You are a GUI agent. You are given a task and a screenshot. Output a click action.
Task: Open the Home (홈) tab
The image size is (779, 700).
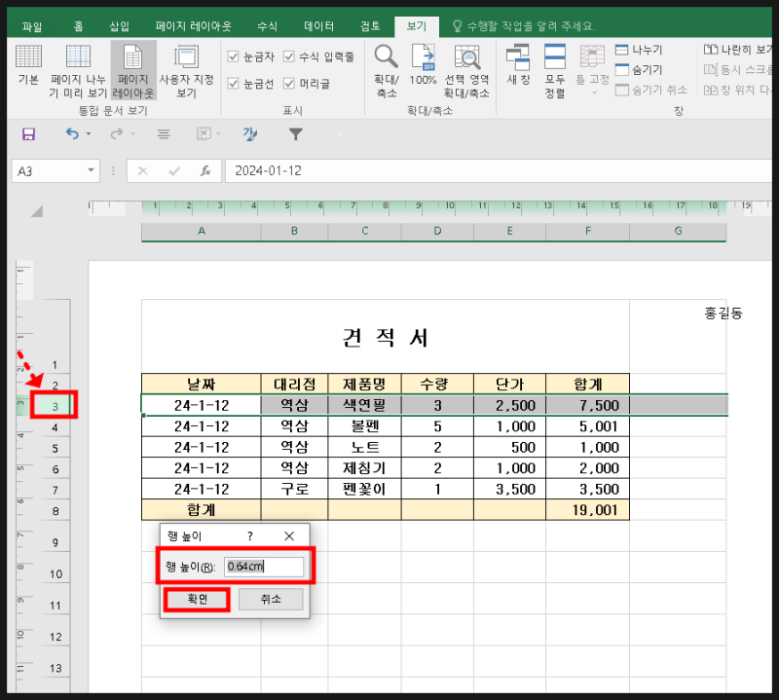(79, 26)
